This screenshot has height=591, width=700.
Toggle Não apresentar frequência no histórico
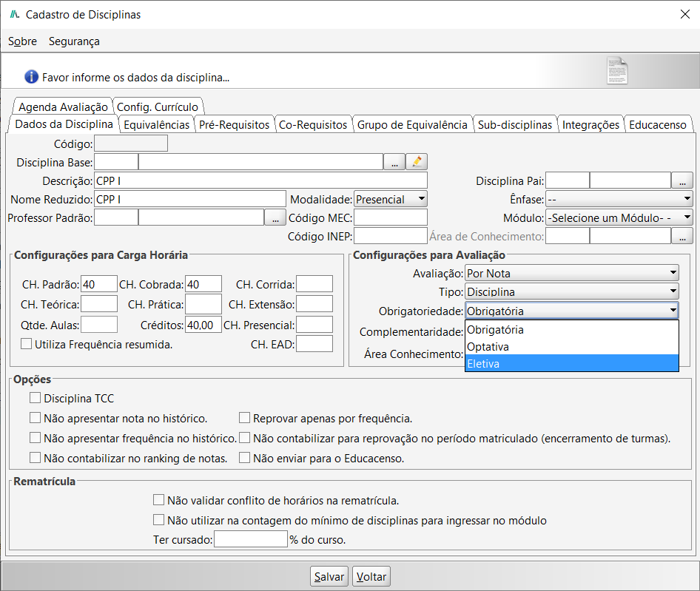pyautogui.click(x=36, y=438)
